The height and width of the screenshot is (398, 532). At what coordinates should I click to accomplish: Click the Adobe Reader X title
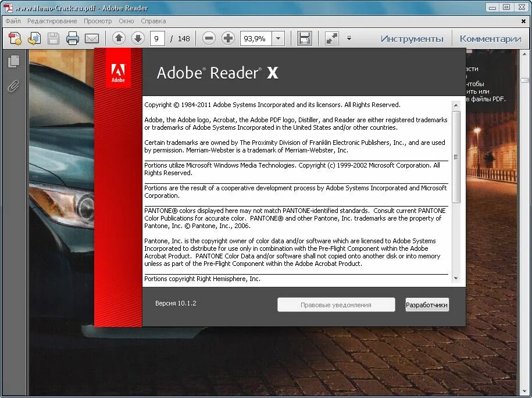pyautogui.click(x=217, y=73)
